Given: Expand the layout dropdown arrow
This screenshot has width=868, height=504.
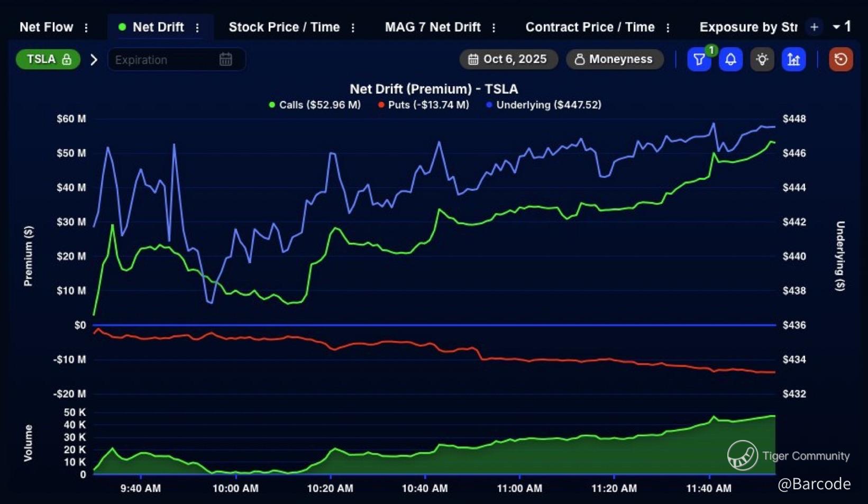Looking at the screenshot, I should (x=836, y=26).
